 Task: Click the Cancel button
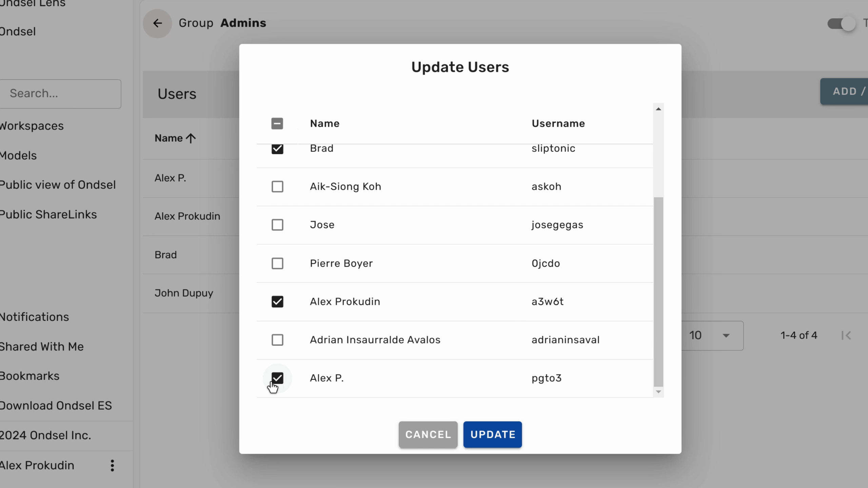[x=428, y=434]
